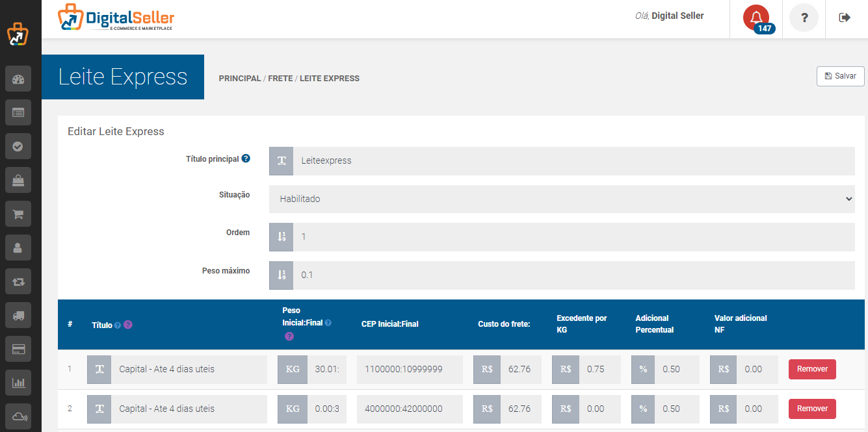Image resolution: width=868 pixels, height=432 pixels.
Task: Open notifications bell with 147 badge
Action: point(756,18)
